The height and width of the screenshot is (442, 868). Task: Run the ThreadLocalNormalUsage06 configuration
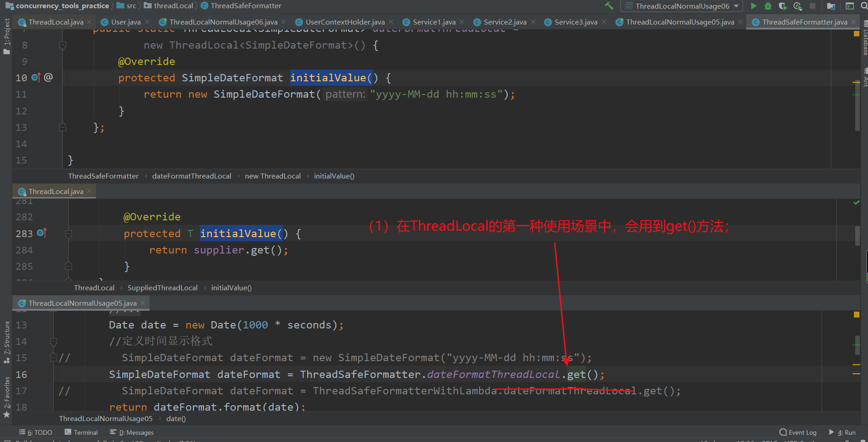point(753,6)
